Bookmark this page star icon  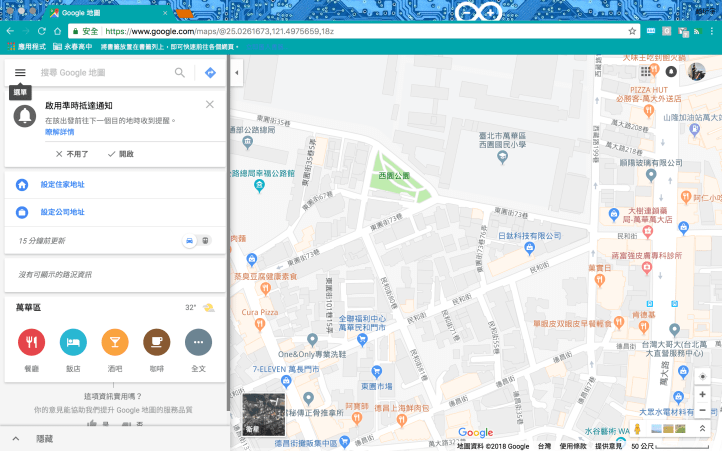(x=632, y=31)
